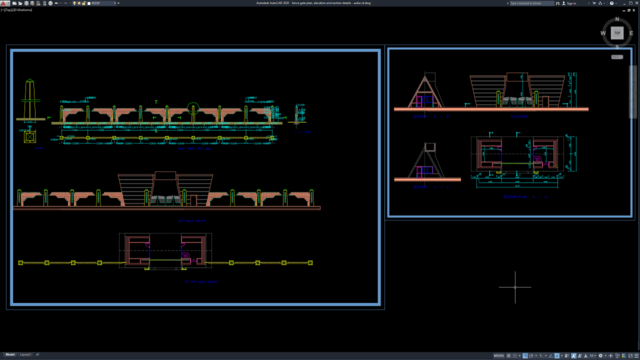
Task: Click the Isolate Objects icon
Action: 617,356
